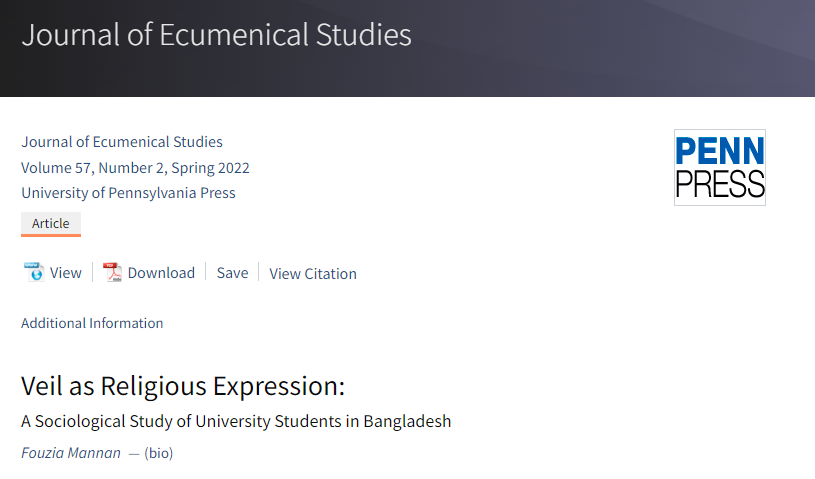
Task: Save this article to library
Action: coord(232,273)
